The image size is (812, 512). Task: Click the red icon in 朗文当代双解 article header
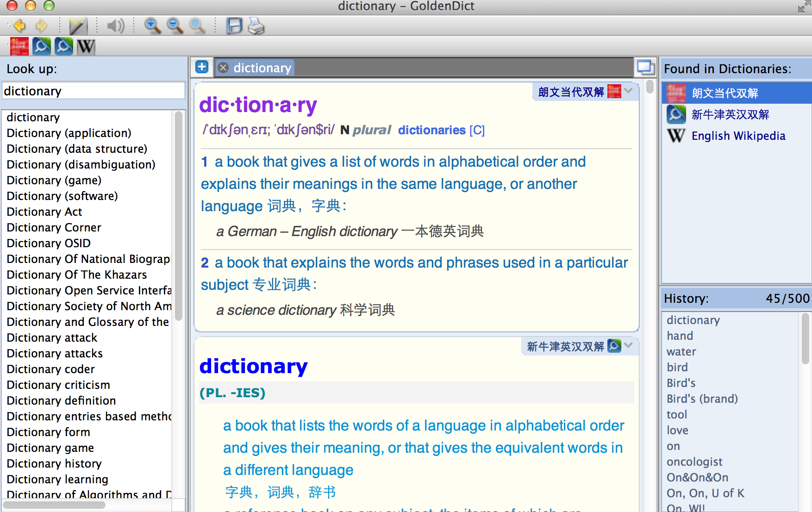[614, 91]
